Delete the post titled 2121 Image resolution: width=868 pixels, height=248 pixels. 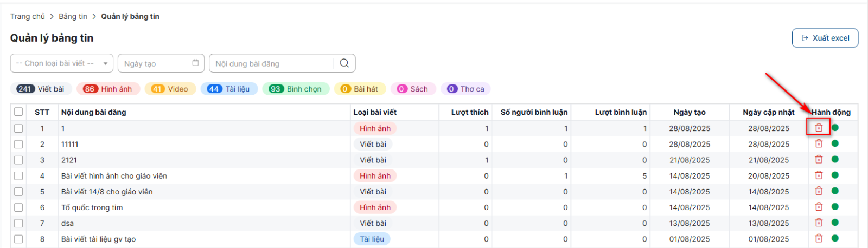tap(819, 159)
